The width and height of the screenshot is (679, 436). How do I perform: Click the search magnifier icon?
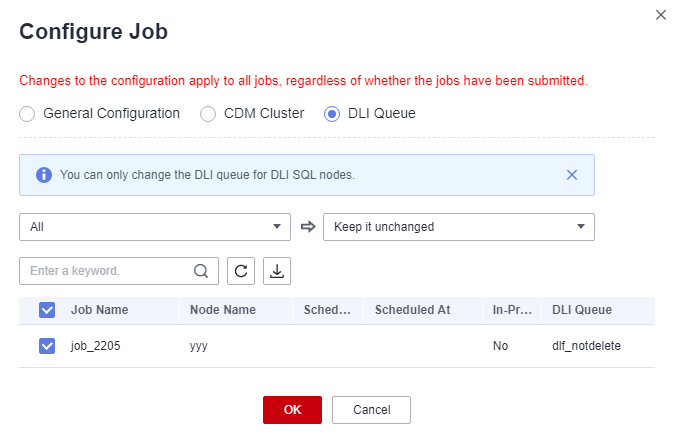point(201,271)
